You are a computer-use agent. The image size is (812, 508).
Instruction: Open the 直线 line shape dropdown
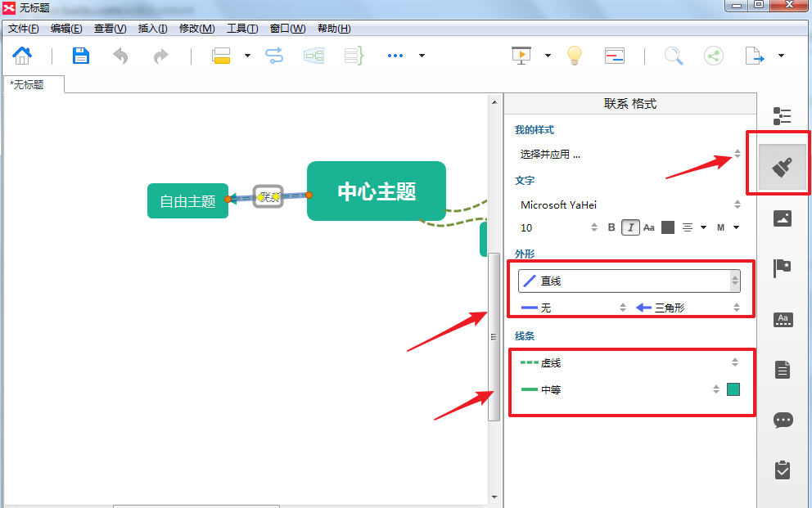(736, 281)
